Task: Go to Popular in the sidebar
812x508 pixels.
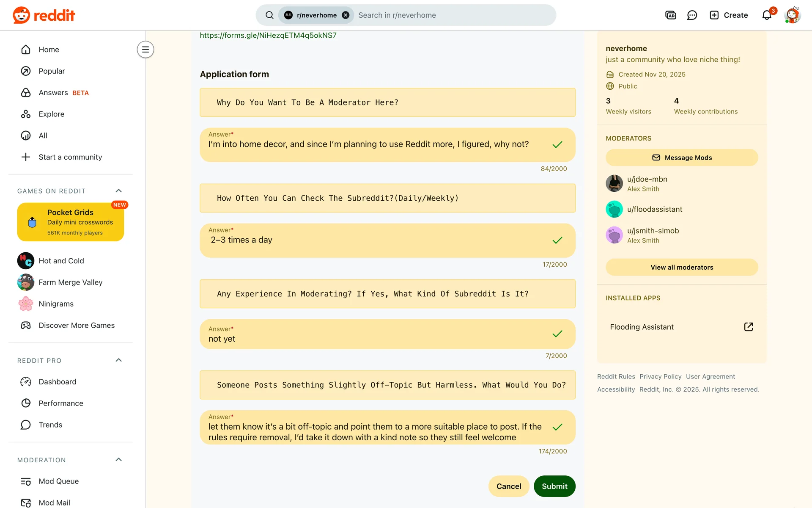Action: (x=52, y=71)
